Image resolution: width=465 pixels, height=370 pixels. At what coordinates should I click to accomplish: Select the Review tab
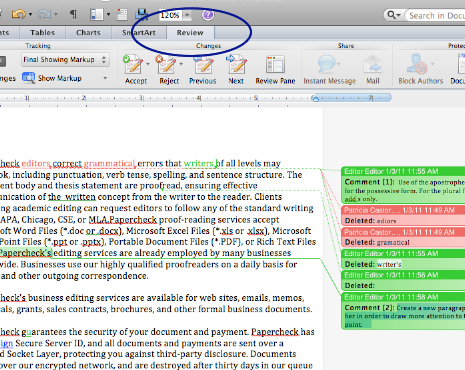(190, 33)
